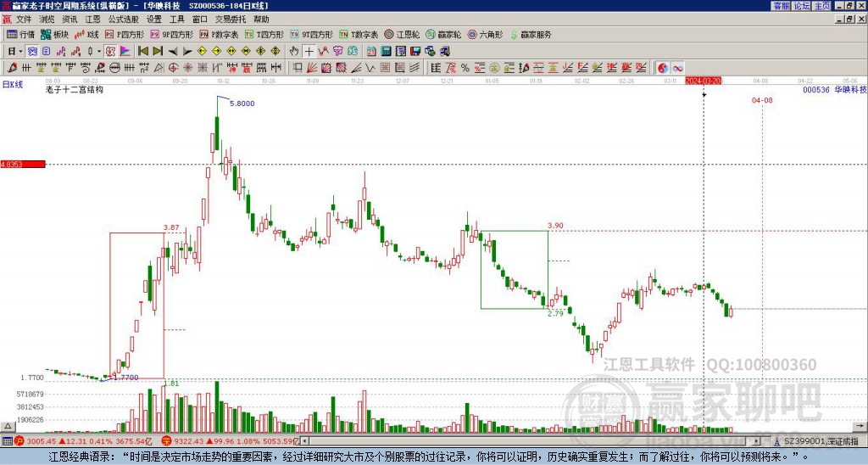Open the 行情 quotes view
The image size is (868, 465).
pyautogui.click(x=20, y=34)
